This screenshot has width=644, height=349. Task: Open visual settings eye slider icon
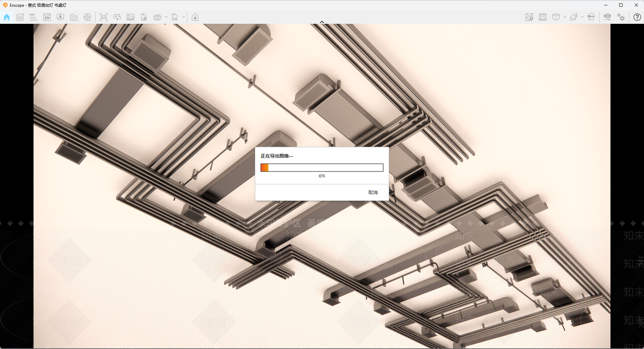[607, 17]
